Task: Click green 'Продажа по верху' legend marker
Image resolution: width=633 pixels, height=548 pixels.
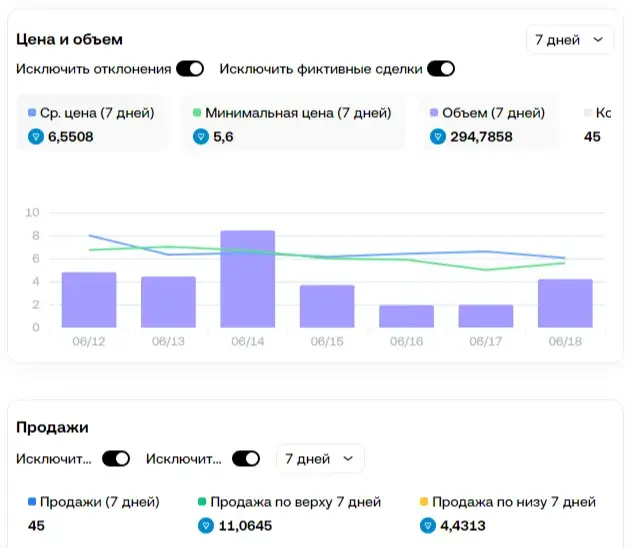Action: click(202, 502)
